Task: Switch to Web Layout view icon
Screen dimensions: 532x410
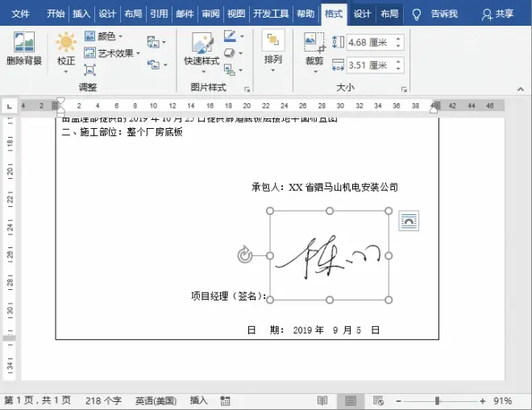Action: click(x=378, y=401)
